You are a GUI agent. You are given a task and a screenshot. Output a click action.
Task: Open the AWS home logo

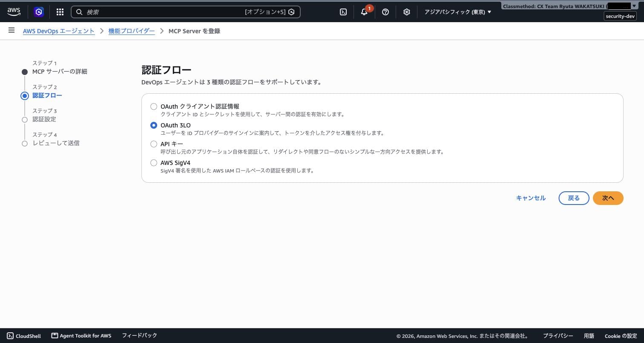14,12
